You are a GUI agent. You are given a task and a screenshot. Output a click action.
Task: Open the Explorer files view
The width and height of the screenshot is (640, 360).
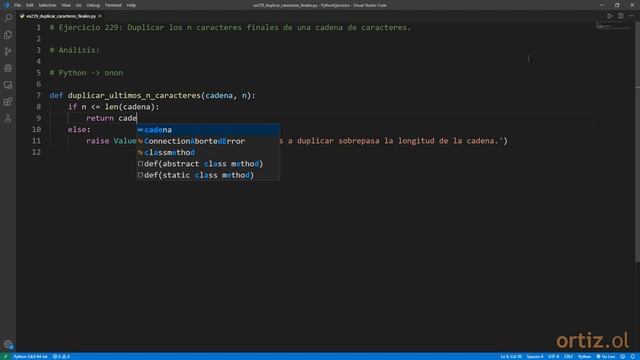[x=8, y=35]
